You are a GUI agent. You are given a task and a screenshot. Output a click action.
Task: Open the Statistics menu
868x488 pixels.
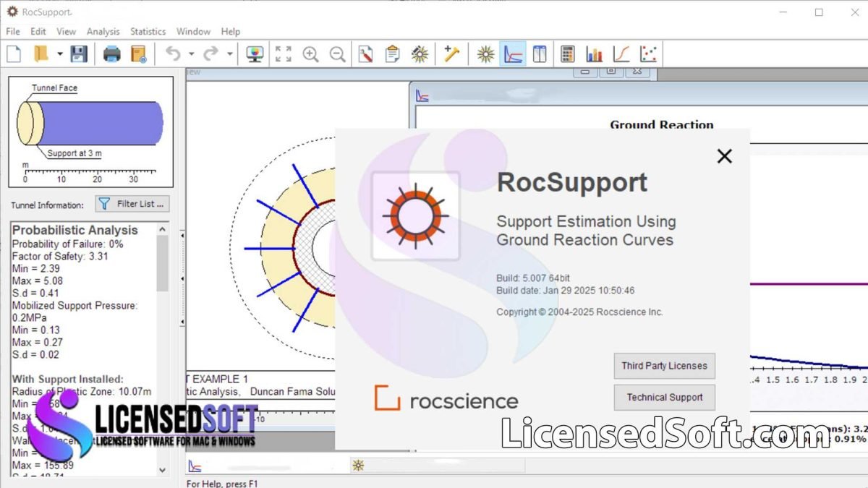tap(148, 31)
